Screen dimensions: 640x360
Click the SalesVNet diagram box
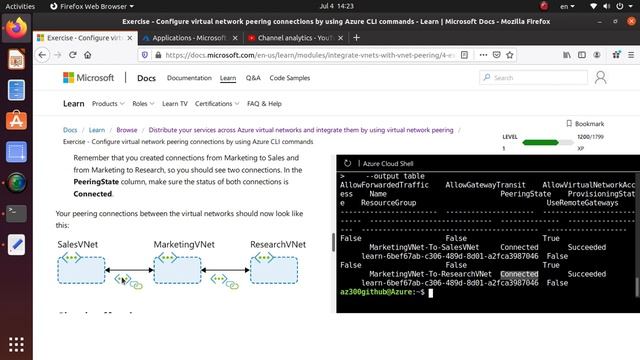pos(81,270)
